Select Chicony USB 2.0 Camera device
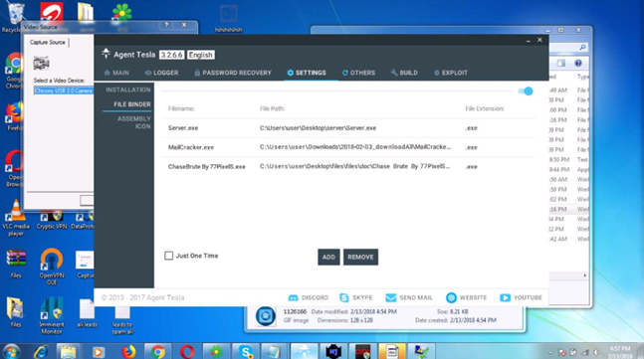The image size is (644, 359). coord(64,90)
